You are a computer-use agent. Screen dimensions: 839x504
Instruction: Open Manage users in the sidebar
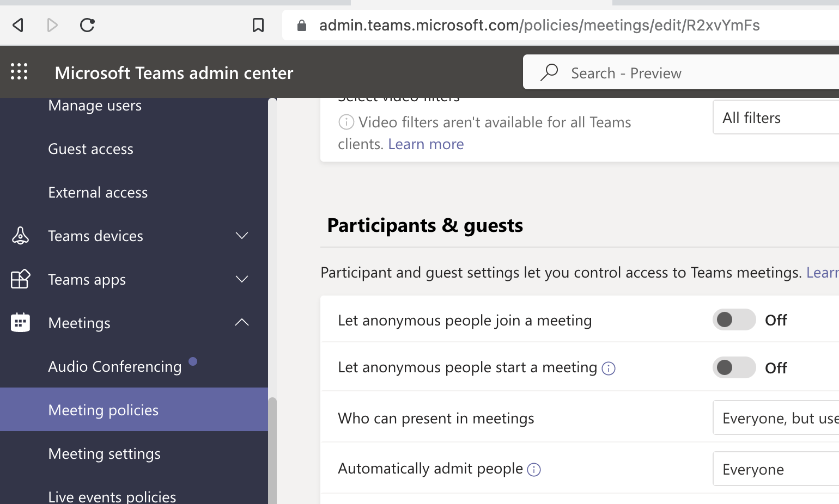click(x=95, y=106)
